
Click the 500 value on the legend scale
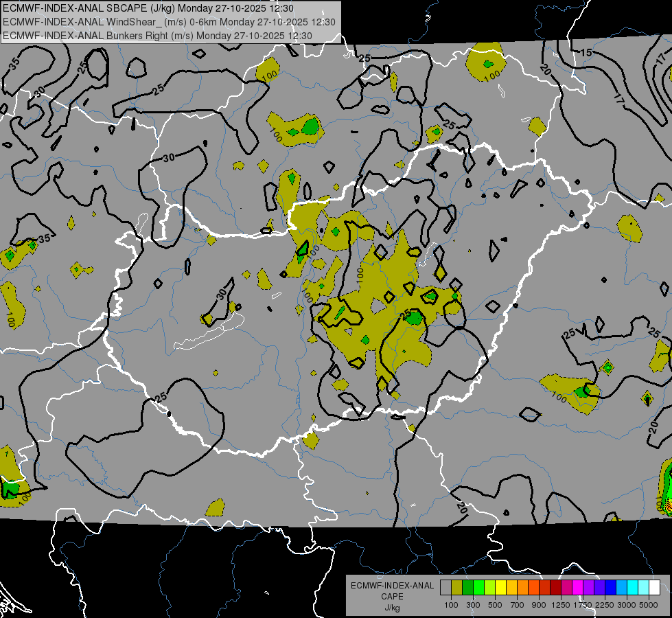click(x=495, y=605)
